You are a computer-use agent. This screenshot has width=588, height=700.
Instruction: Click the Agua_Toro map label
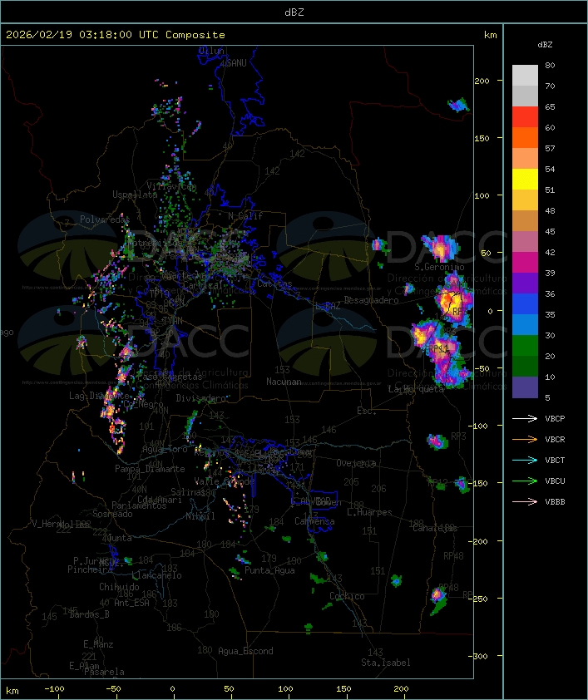tap(165, 450)
